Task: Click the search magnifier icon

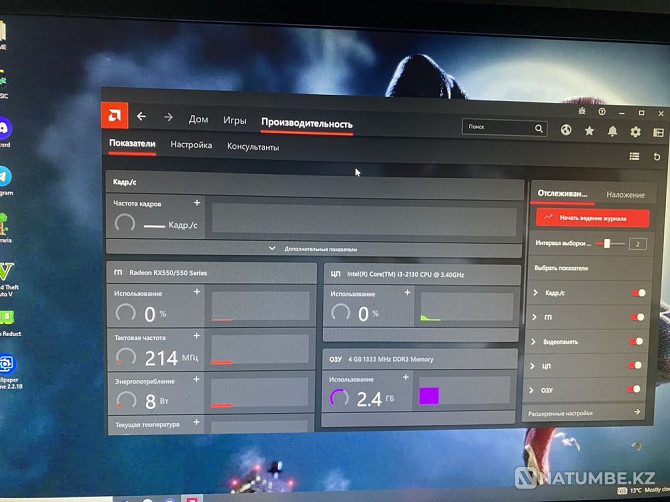Action: point(539,128)
